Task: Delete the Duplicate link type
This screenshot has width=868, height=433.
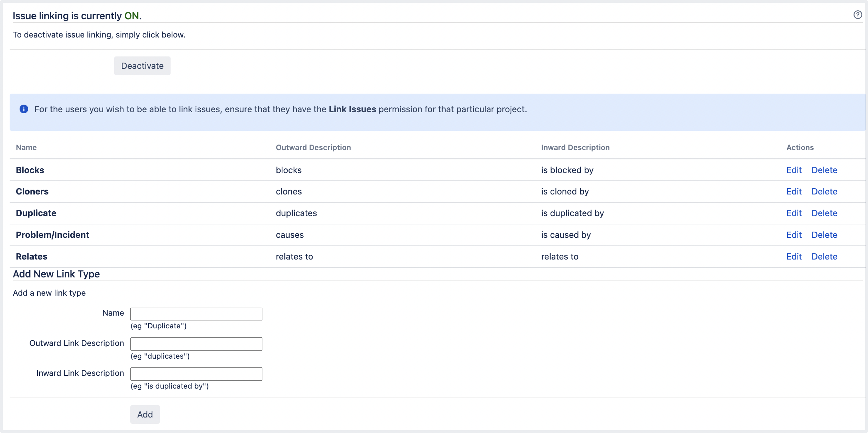Action: click(824, 213)
